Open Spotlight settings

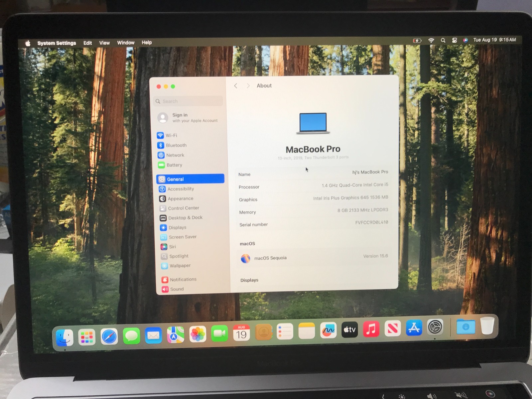coord(179,256)
